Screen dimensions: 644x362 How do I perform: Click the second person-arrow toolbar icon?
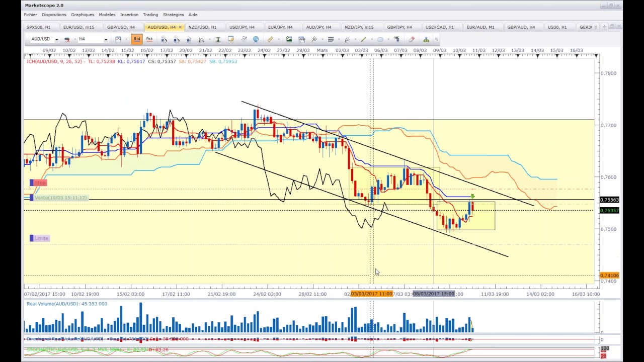click(x=176, y=39)
